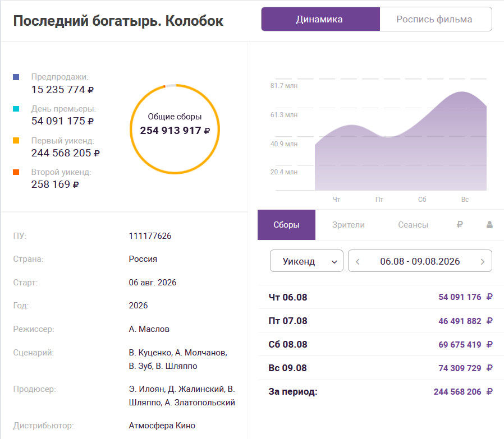
Task: Click the 20.4 млн axis label
Action: pos(284,172)
